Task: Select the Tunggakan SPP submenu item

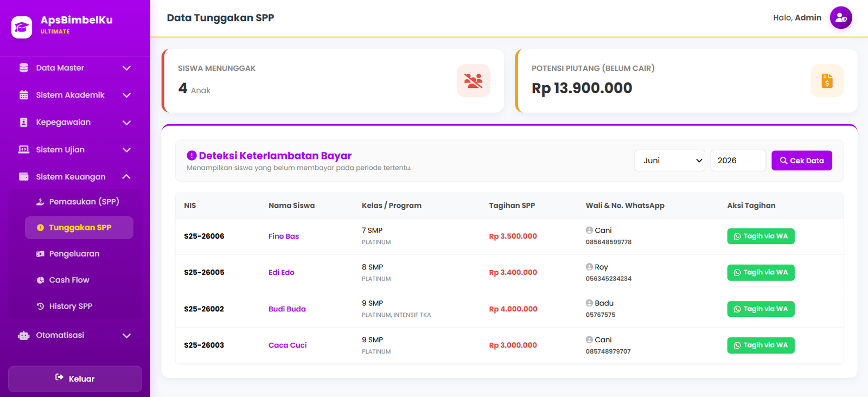Action: [79, 228]
